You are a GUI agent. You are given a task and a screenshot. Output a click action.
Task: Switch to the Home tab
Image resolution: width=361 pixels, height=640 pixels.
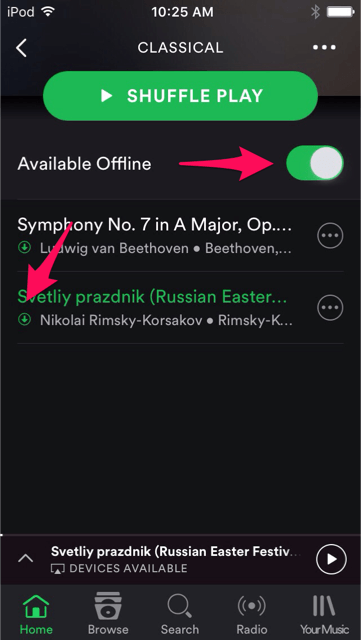pyautogui.click(x=36, y=612)
